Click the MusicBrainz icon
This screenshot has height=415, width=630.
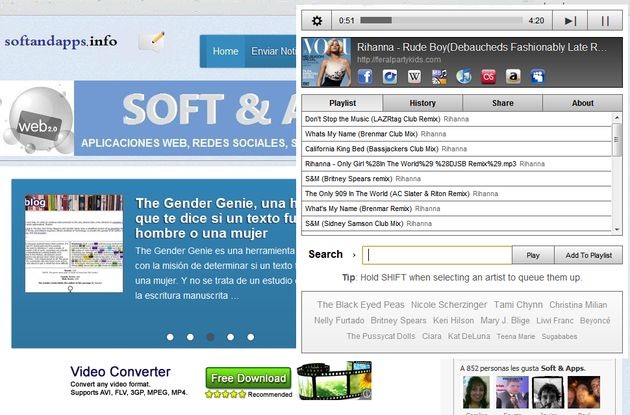pos(439,76)
